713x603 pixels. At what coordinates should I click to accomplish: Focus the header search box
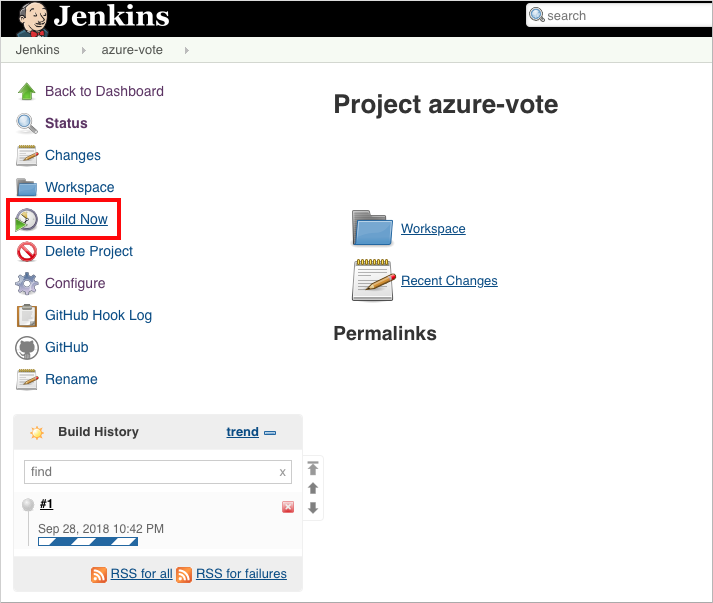coord(619,15)
